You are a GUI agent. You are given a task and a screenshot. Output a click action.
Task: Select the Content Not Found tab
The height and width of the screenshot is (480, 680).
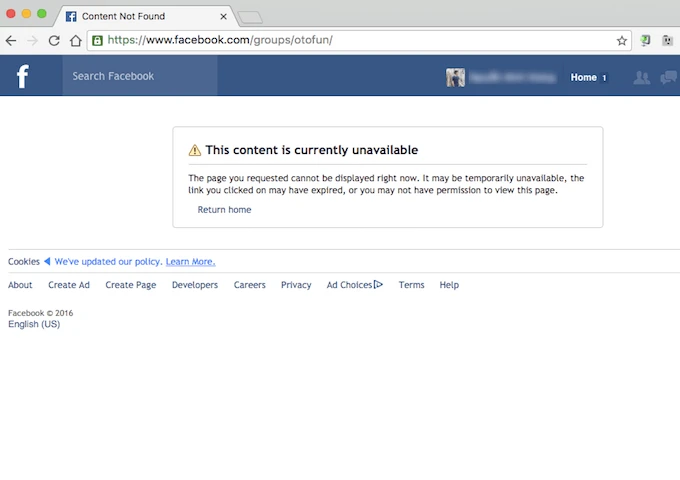140,16
